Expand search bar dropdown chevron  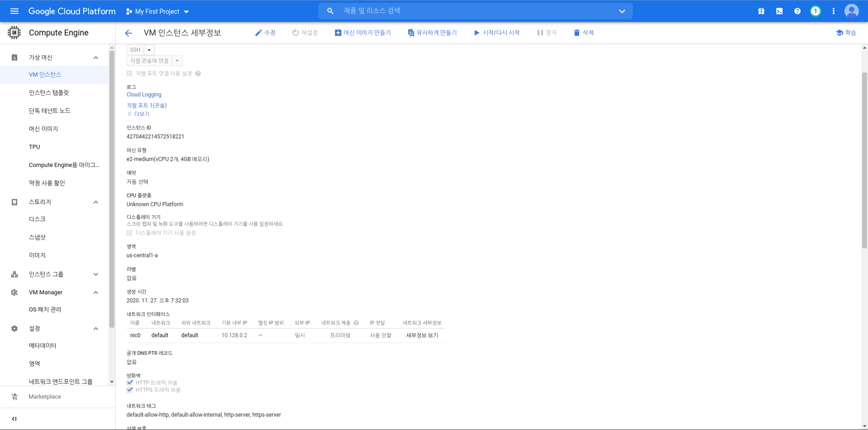tap(622, 11)
